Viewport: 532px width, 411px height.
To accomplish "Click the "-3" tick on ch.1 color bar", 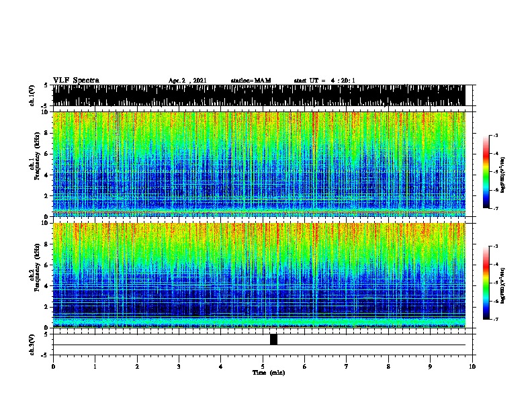I will click(x=495, y=135).
